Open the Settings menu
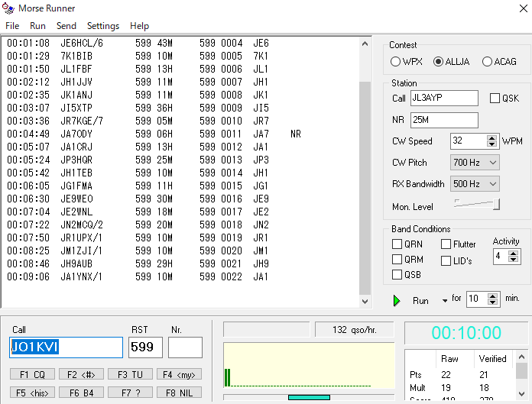532x404 pixels. [x=103, y=26]
